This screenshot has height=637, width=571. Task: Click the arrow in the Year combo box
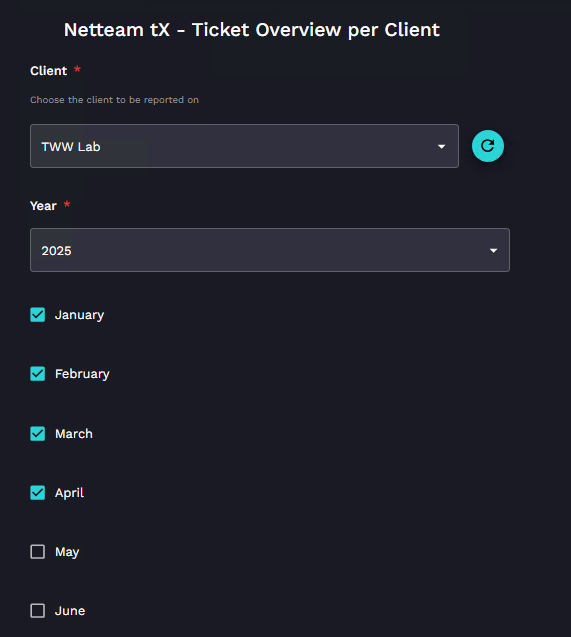[493, 250]
